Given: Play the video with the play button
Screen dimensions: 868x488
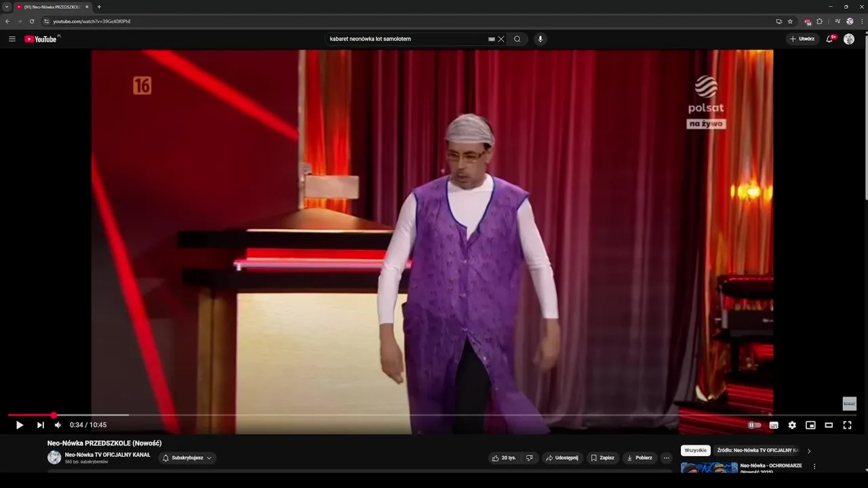Looking at the screenshot, I should coord(20,425).
